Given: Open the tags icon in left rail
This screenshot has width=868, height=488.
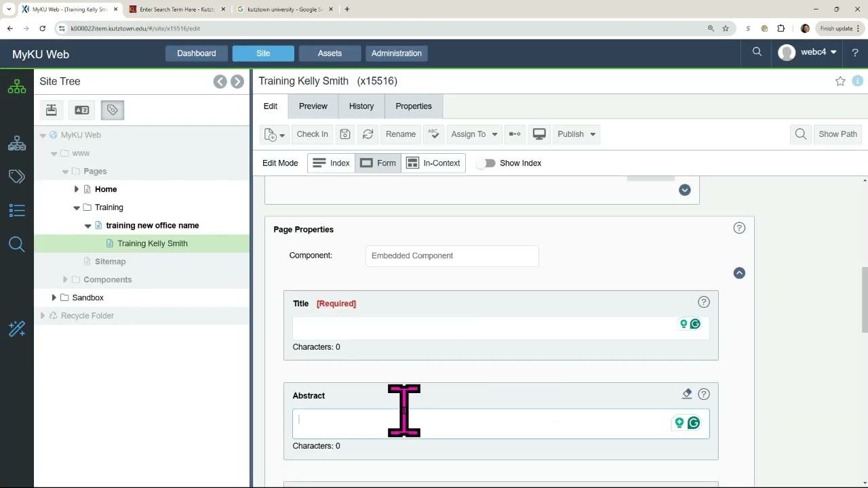Looking at the screenshot, I should [x=17, y=177].
